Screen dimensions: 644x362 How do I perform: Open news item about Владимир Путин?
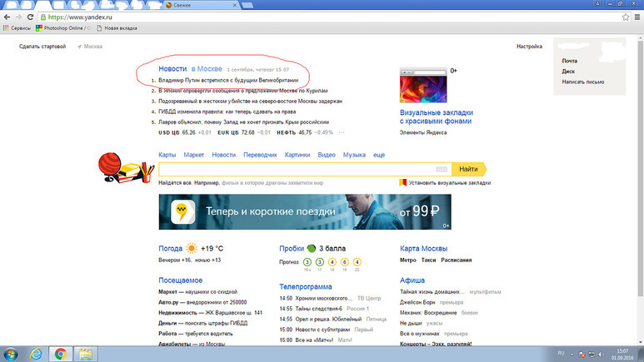(228, 80)
